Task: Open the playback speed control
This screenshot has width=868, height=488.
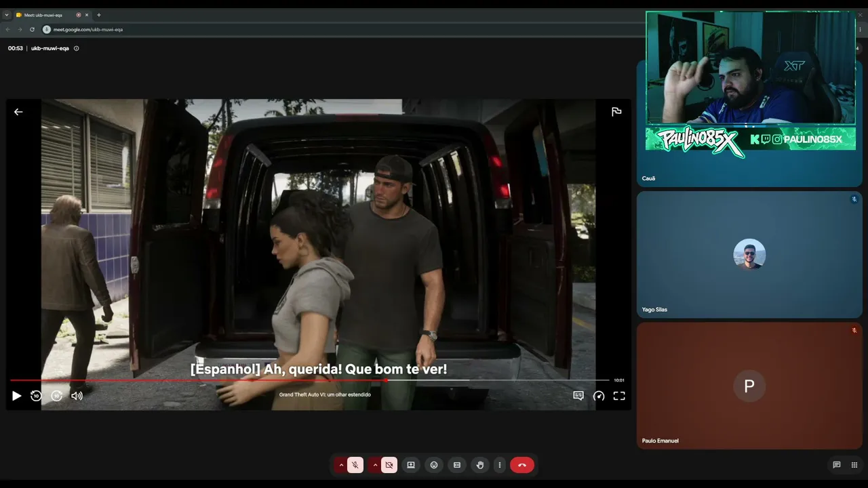Action: pos(599,396)
